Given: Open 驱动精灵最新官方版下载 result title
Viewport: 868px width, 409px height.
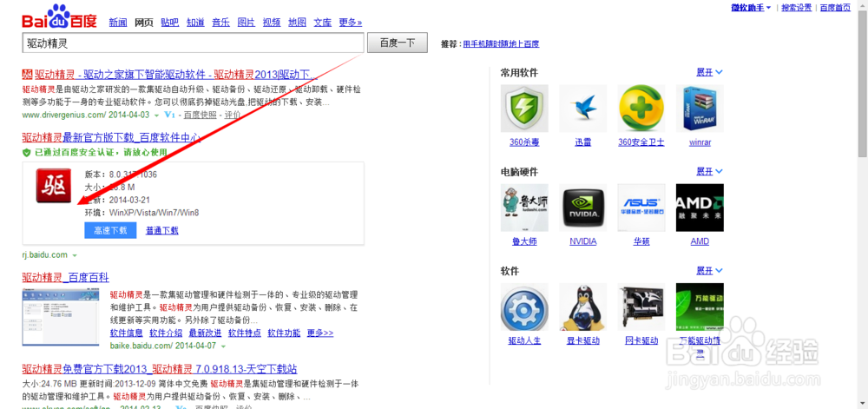Looking at the screenshot, I should coord(111,138).
